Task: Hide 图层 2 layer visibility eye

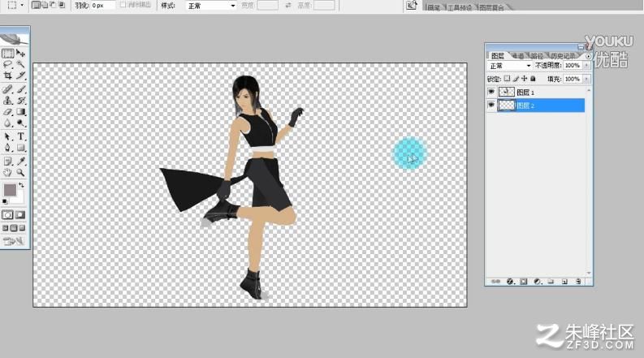Action: (491, 106)
